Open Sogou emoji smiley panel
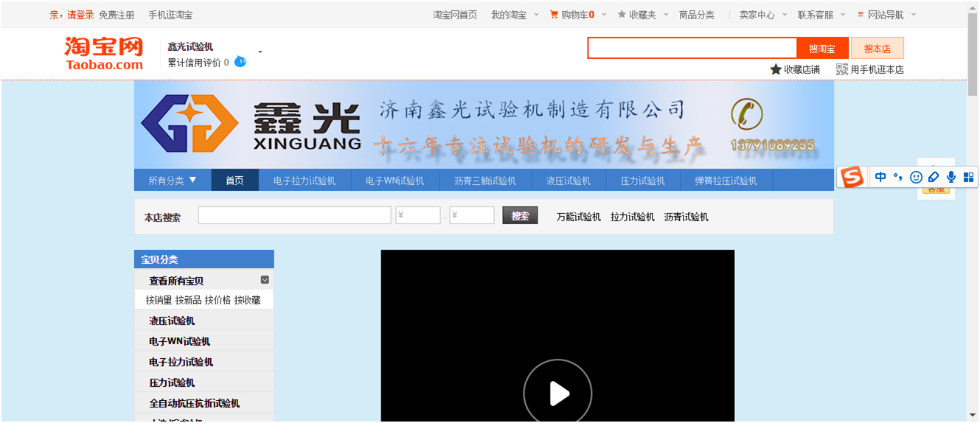This screenshot has height=423, width=980. [x=916, y=178]
